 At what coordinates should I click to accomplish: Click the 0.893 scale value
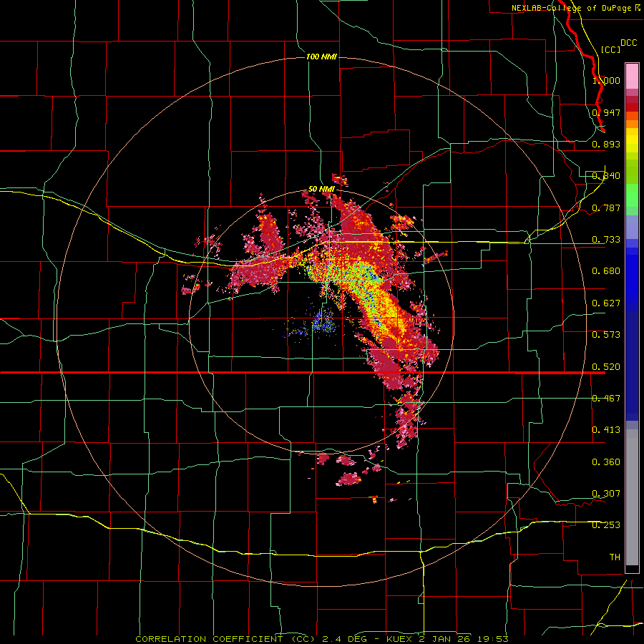pos(606,144)
